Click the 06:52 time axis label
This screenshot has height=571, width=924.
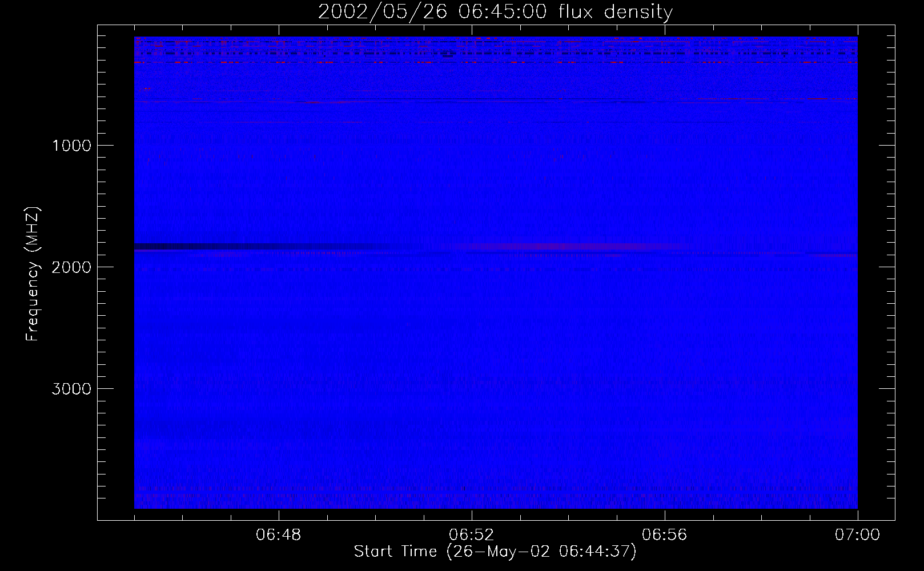[472, 535]
